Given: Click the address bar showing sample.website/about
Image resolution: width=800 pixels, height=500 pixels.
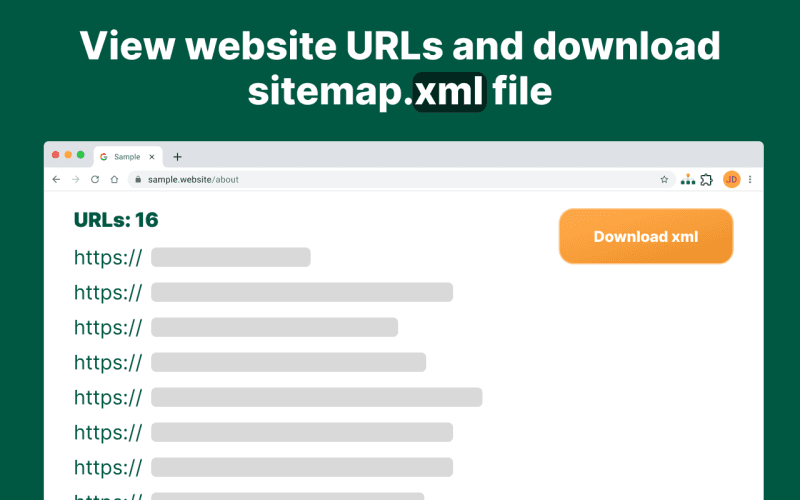Looking at the screenshot, I should 400,179.
